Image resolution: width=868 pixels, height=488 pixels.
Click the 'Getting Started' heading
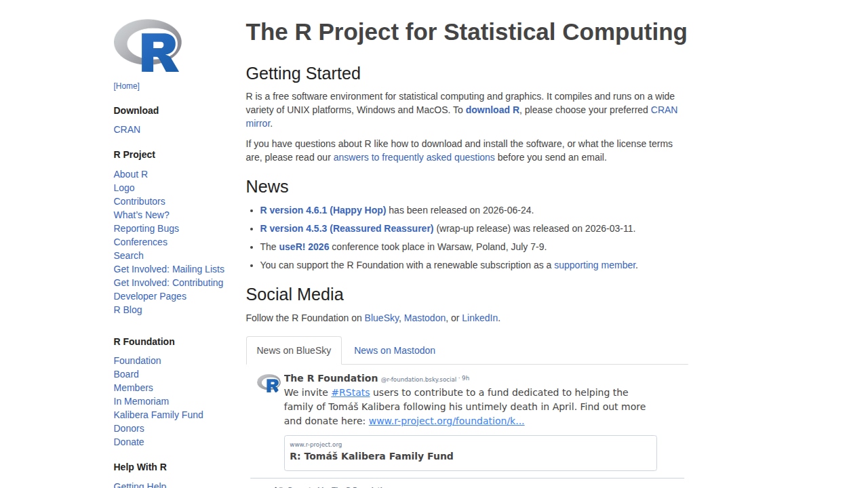coord(303,73)
